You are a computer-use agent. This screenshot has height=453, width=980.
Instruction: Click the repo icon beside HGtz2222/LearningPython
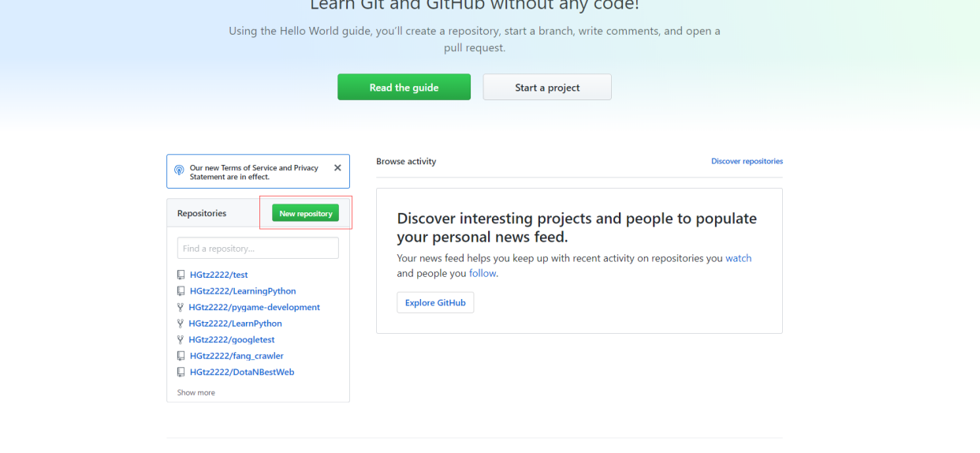pos(181,291)
